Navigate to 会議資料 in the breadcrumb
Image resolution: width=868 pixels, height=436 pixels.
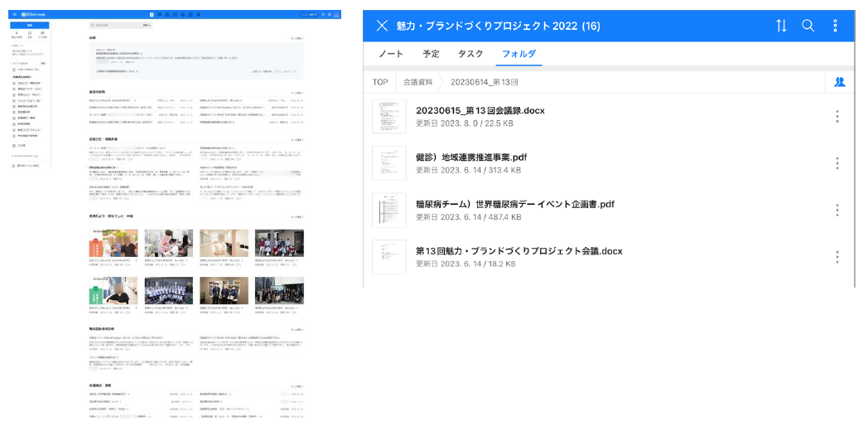(417, 82)
